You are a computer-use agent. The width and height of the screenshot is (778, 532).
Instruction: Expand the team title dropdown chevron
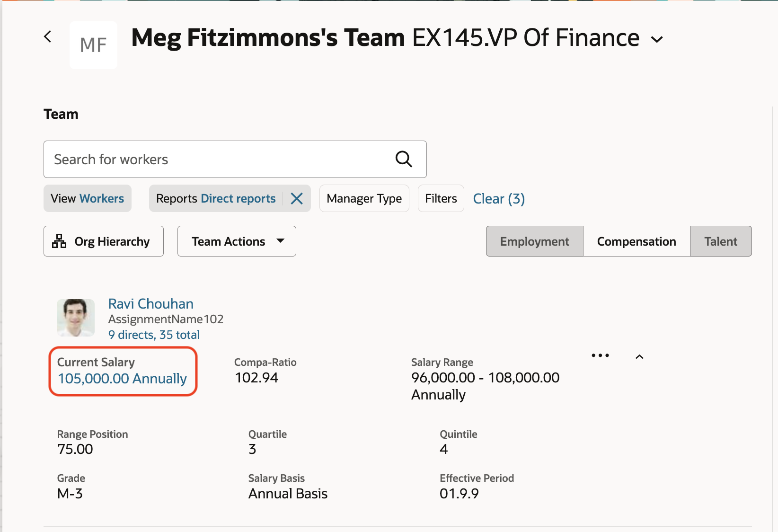click(x=657, y=40)
